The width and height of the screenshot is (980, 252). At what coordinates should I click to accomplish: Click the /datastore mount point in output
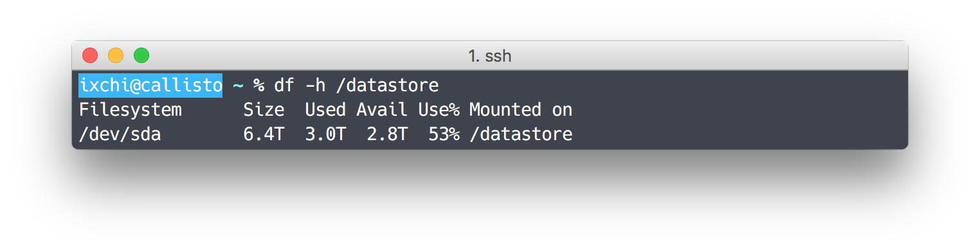point(521,135)
